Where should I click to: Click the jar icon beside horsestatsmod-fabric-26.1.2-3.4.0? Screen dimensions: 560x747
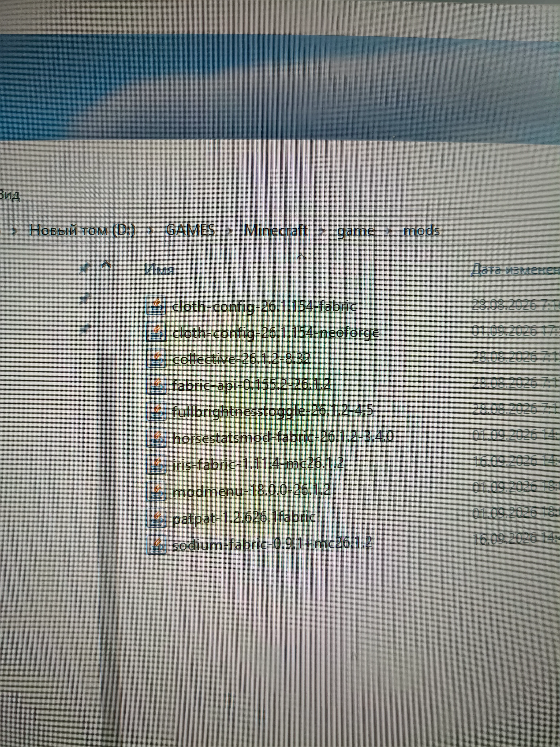tap(156, 437)
